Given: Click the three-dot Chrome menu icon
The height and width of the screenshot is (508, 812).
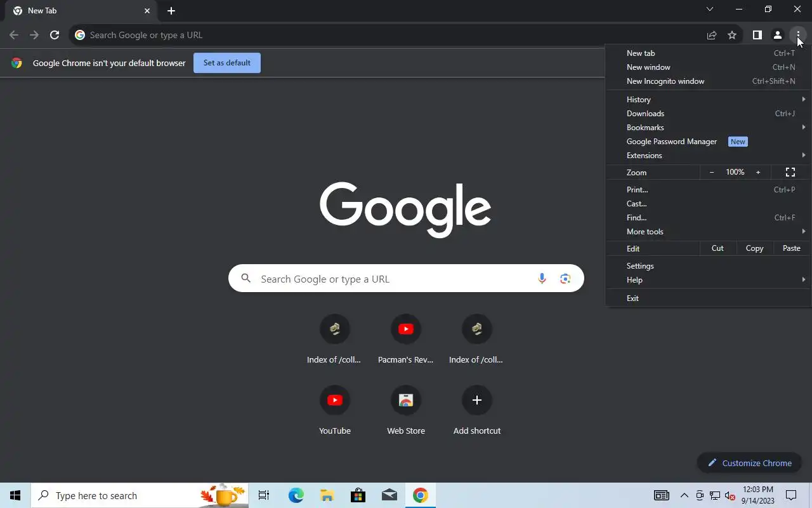Looking at the screenshot, I should tap(798, 35).
